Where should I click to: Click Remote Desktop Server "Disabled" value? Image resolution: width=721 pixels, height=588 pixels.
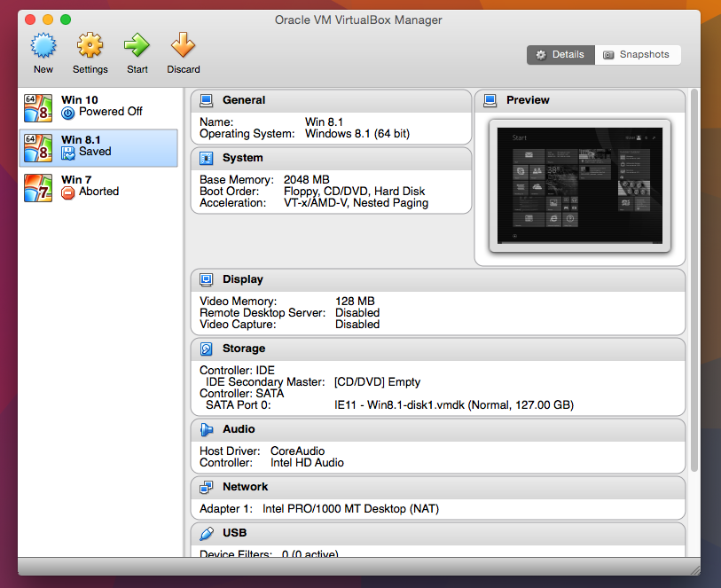pos(357,312)
